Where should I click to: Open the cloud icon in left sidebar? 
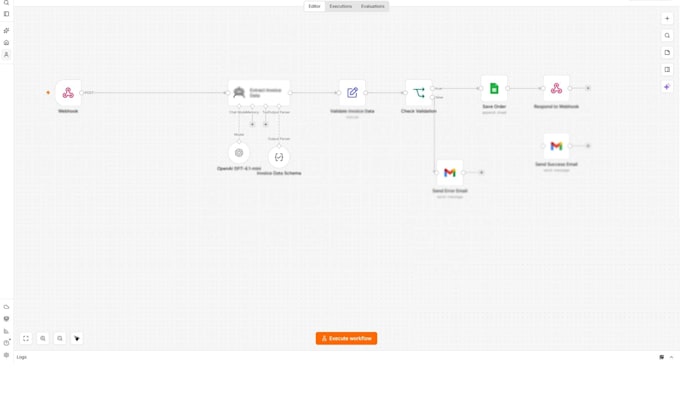coord(7,307)
